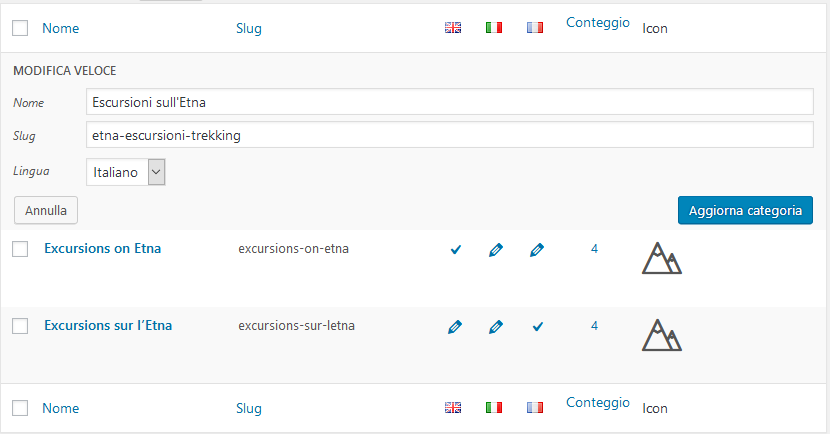Focus the Slug field containing etna-escursioni-trekking
The image size is (830, 434).
coord(449,135)
